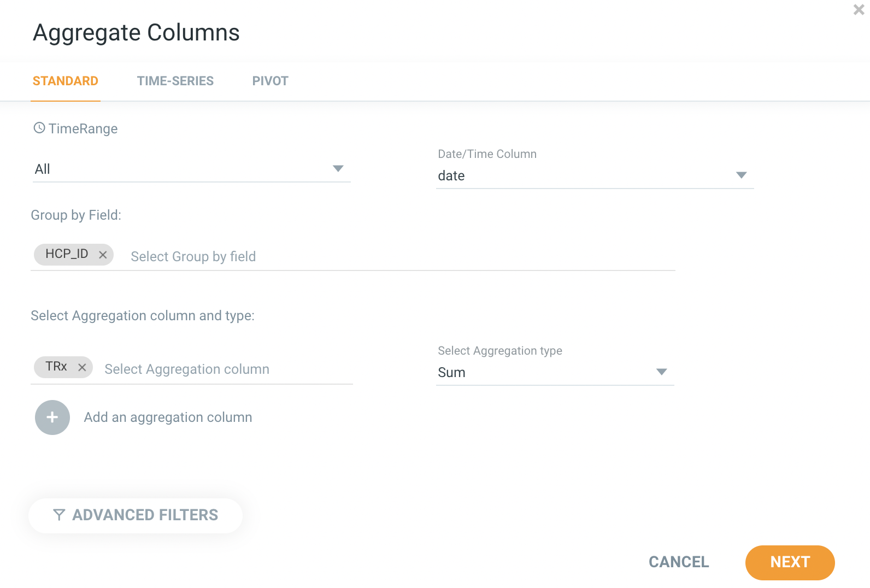The width and height of the screenshot is (870, 588).
Task: Click the plus icon to add aggregation
Action: coord(52,418)
